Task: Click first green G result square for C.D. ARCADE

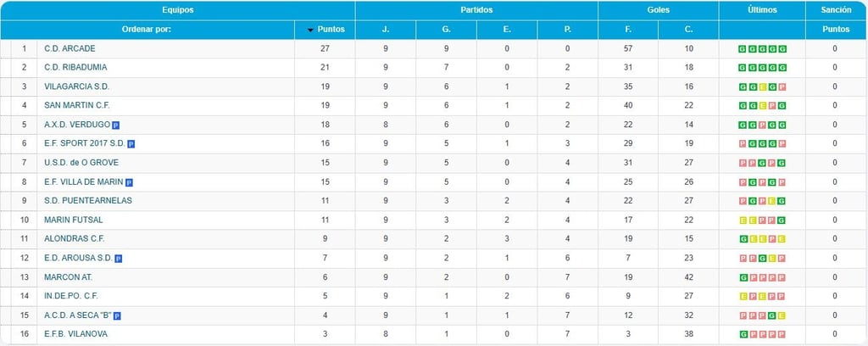Action: pyautogui.click(x=743, y=49)
